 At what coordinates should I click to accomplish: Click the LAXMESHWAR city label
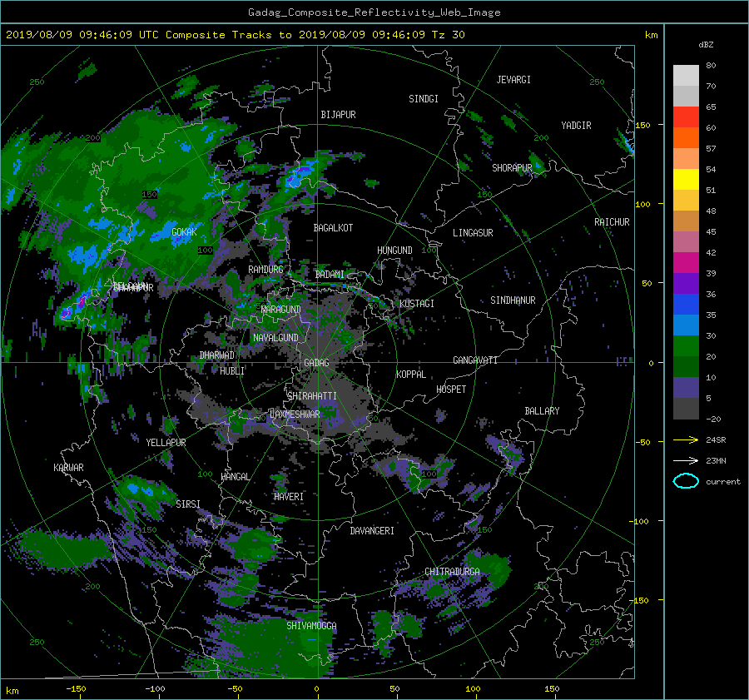pos(295,415)
